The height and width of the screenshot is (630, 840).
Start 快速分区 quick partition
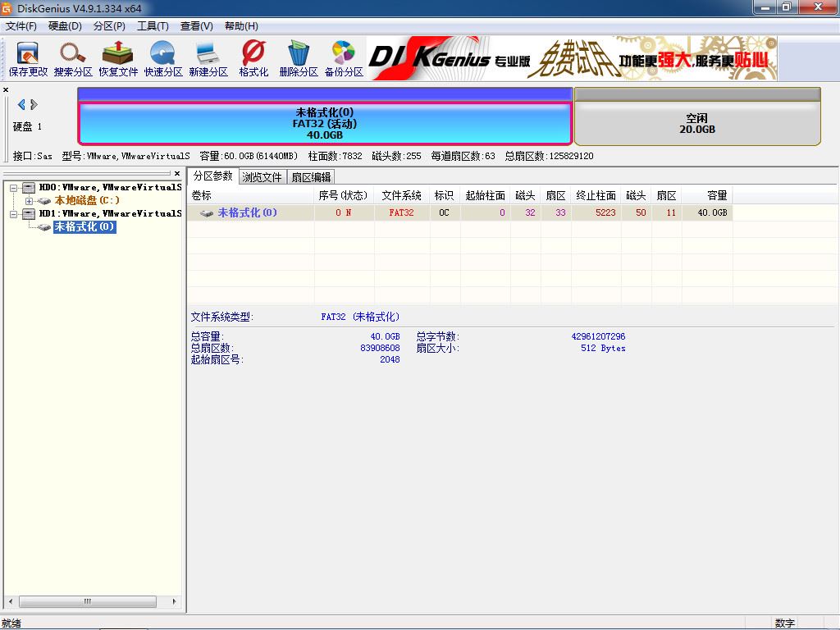pos(163,59)
